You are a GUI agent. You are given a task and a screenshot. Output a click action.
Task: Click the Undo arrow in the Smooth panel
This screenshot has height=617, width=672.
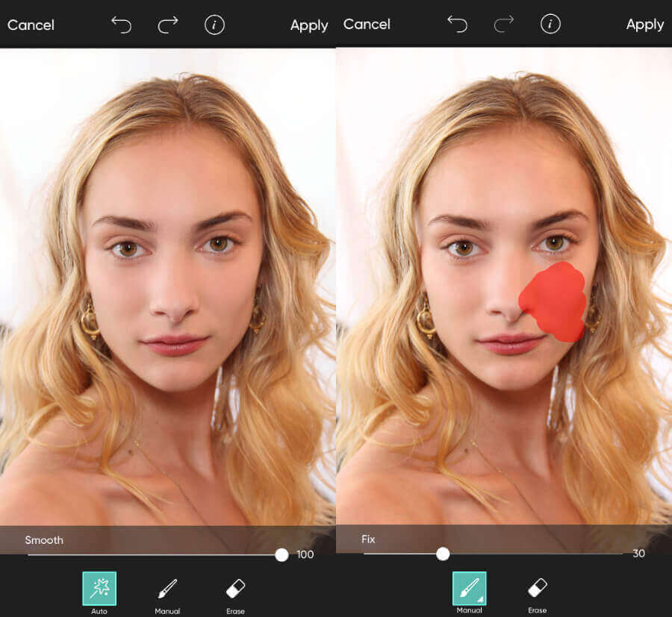122,24
